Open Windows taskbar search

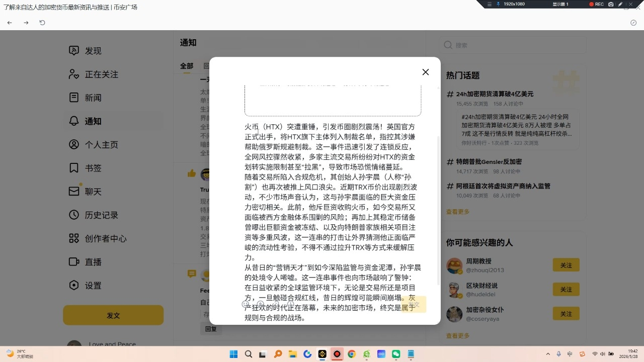[248, 354]
